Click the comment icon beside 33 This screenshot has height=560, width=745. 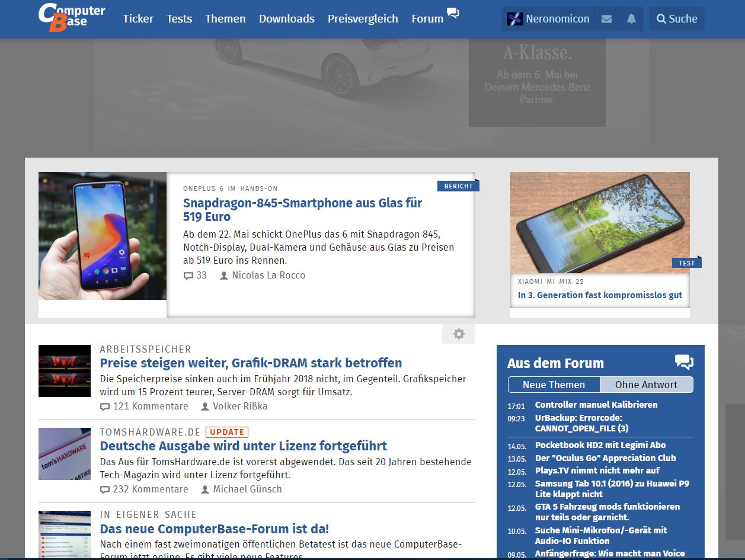click(188, 276)
